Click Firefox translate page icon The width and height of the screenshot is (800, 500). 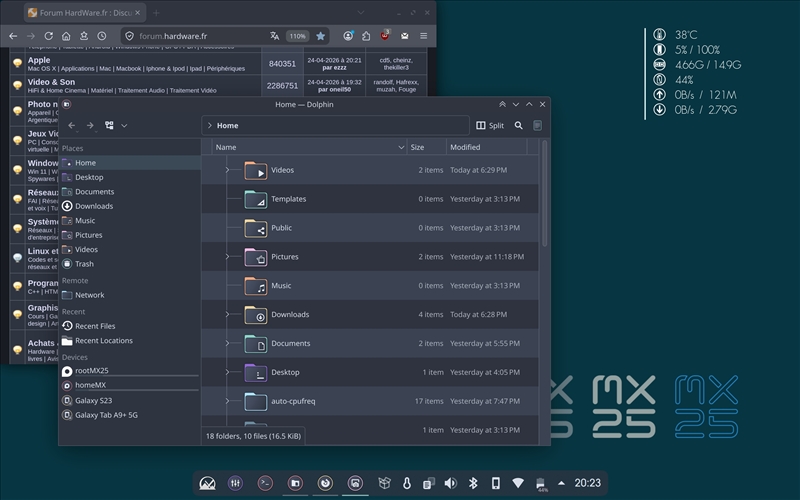274,36
